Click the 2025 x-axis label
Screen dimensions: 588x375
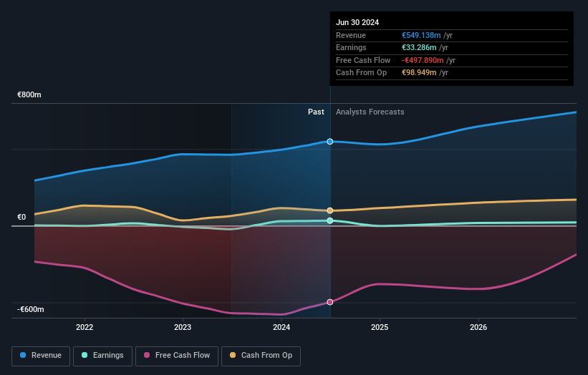[x=380, y=327]
